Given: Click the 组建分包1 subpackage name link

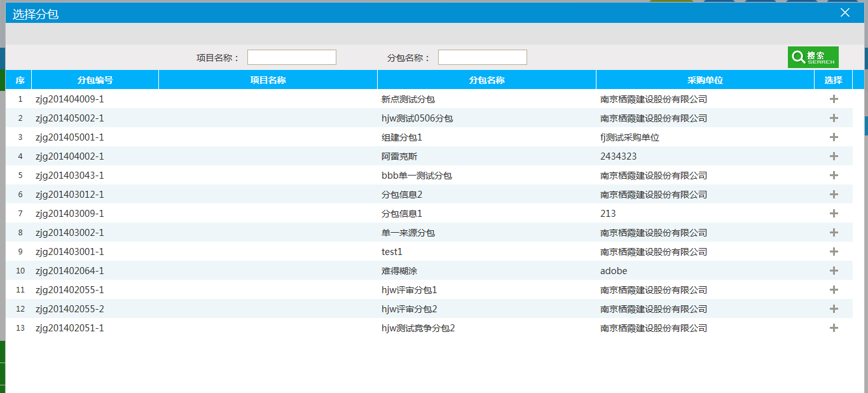Looking at the screenshot, I should pyautogui.click(x=397, y=137).
